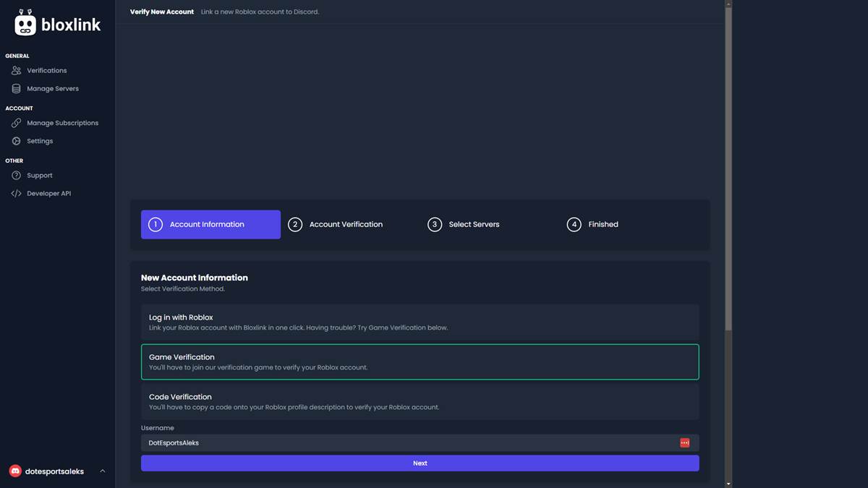Screen dimensions: 868x488
Task: Click the Developer API code icon
Action: [x=16, y=194]
